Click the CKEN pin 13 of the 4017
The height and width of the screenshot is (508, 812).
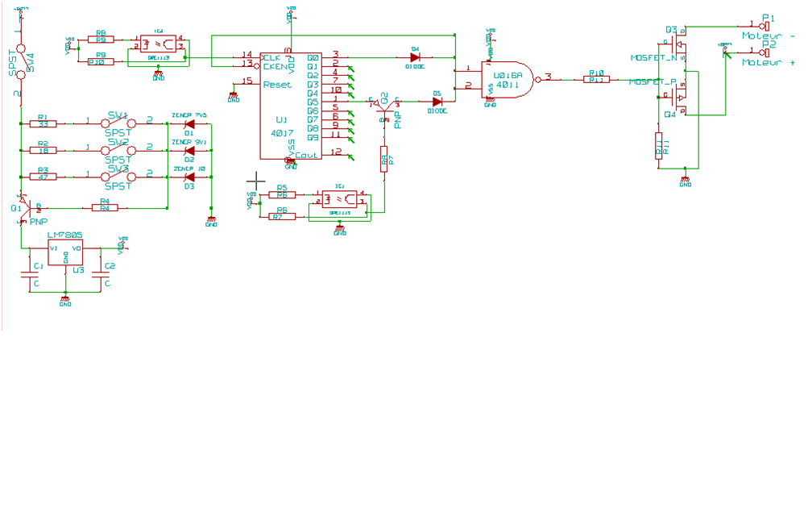246,66
